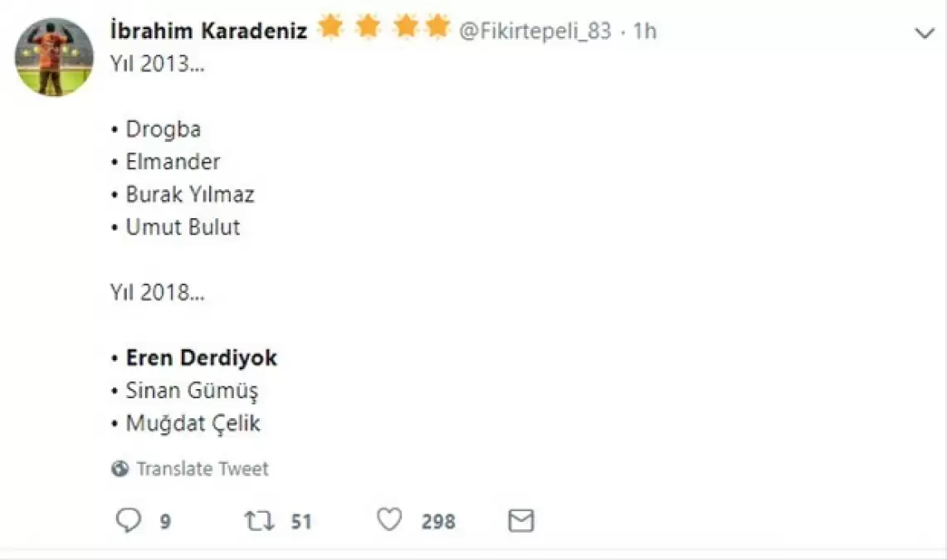
Task: Open the tweet options chevron menu
Action: coord(924,33)
